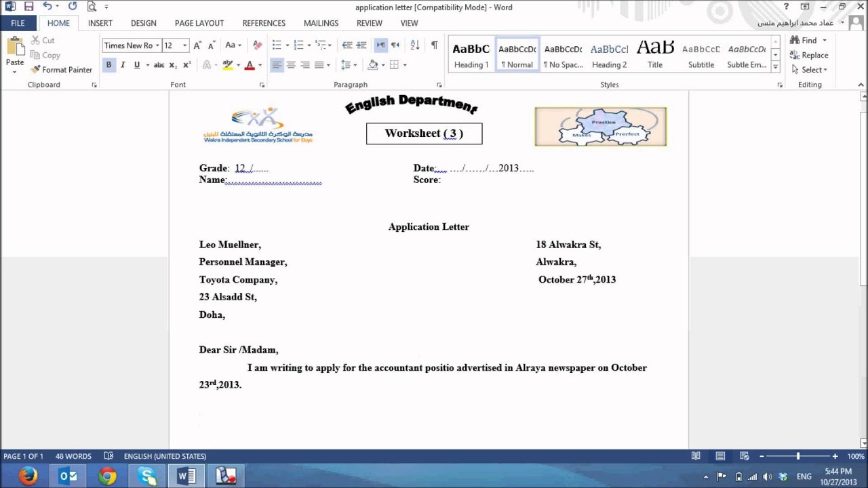This screenshot has height=488, width=868.
Task: Align text to the right
Action: tap(305, 65)
